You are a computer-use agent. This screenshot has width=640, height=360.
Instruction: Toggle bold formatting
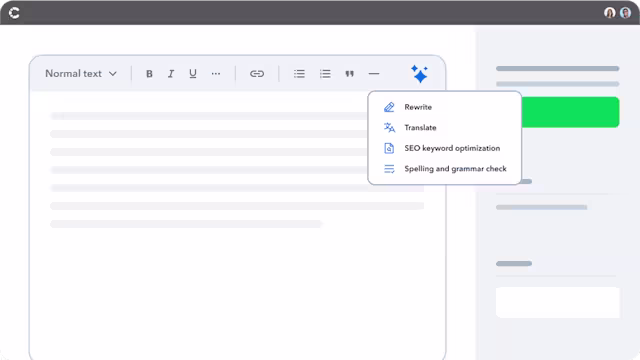tap(149, 74)
